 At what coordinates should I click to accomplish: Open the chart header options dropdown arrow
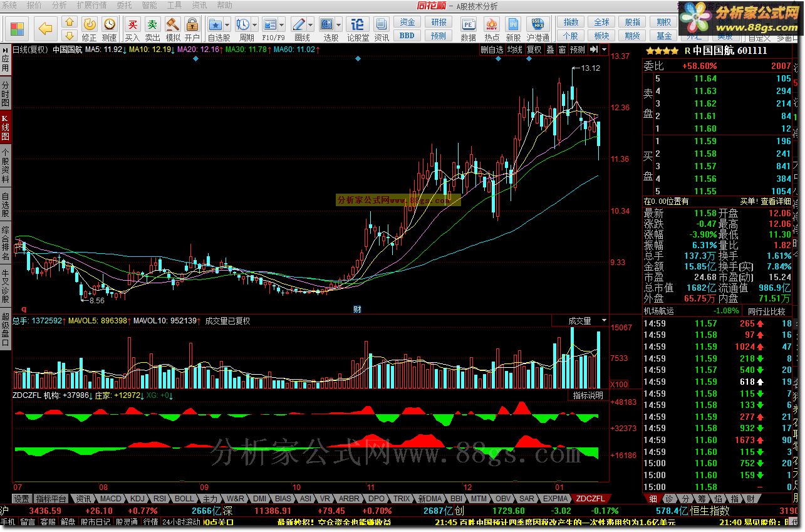[x=604, y=50]
